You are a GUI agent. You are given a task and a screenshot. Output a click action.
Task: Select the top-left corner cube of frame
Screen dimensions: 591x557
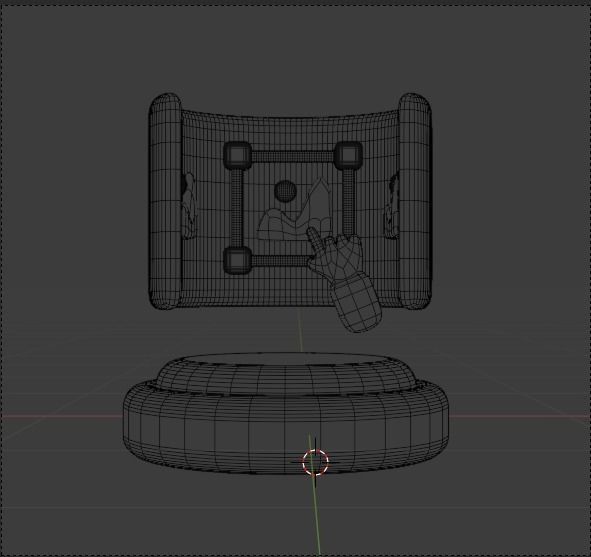tap(237, 155)
